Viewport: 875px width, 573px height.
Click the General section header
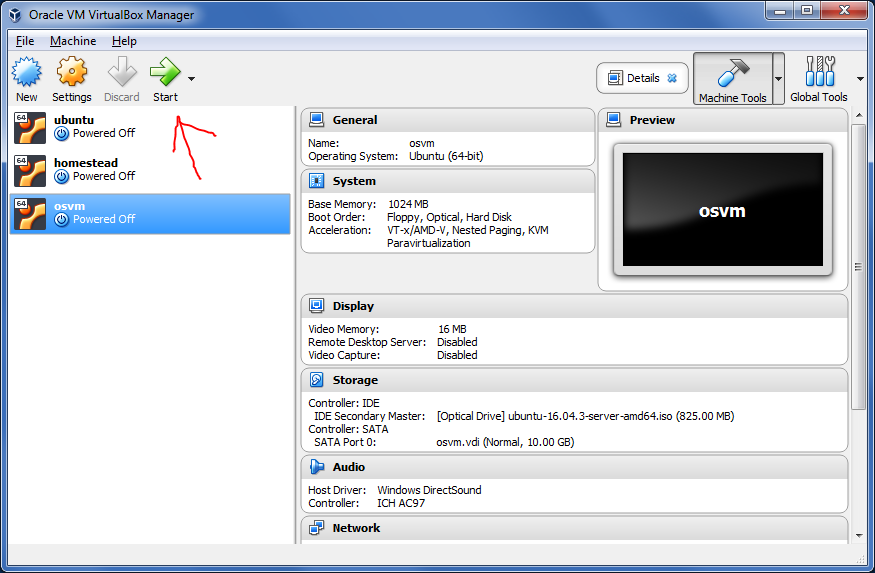(448, 120)
